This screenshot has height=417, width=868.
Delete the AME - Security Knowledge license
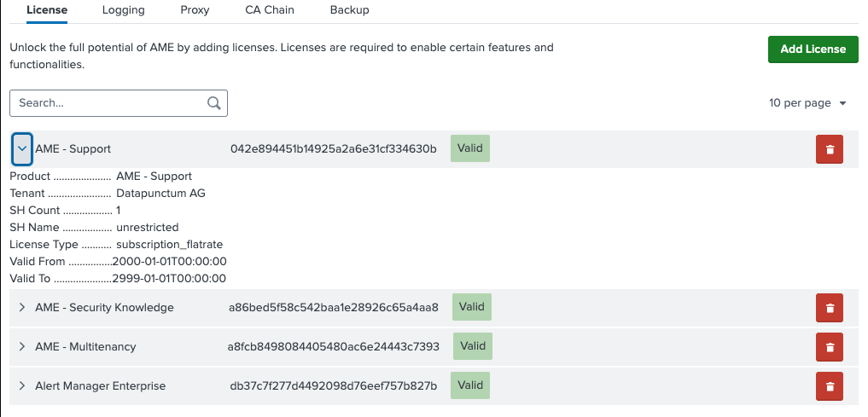click(x=830, y=308)
